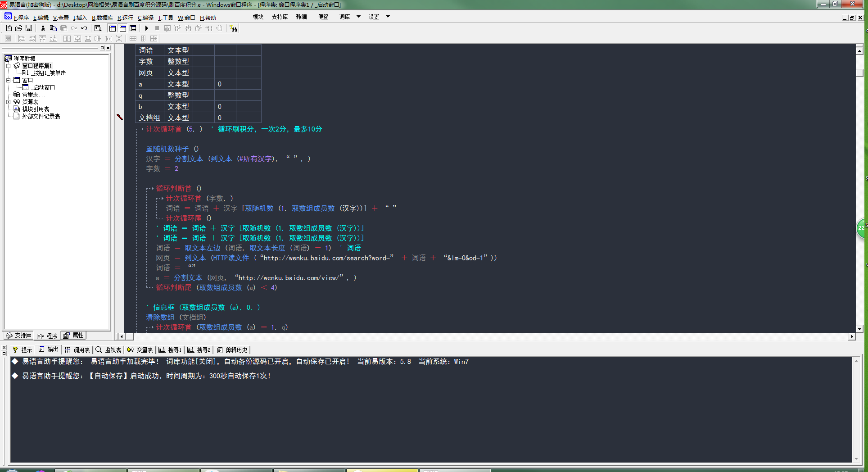
Task: Click the 模块 assistant button
Action: (258, 17)
